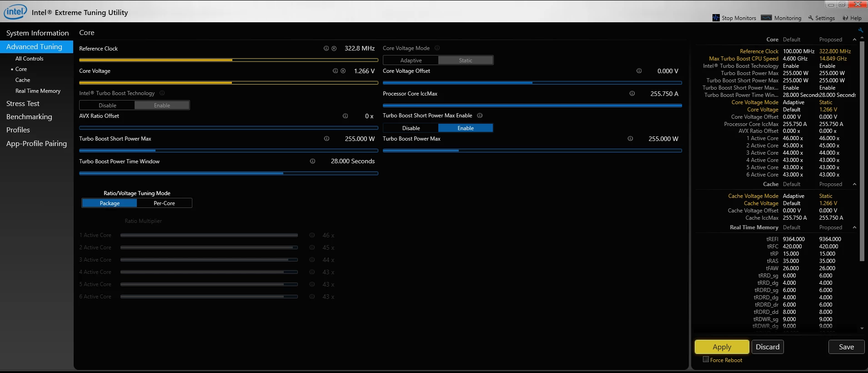
Task: Enable Turbo Boost Short Power Max
Action: [466, 128]
